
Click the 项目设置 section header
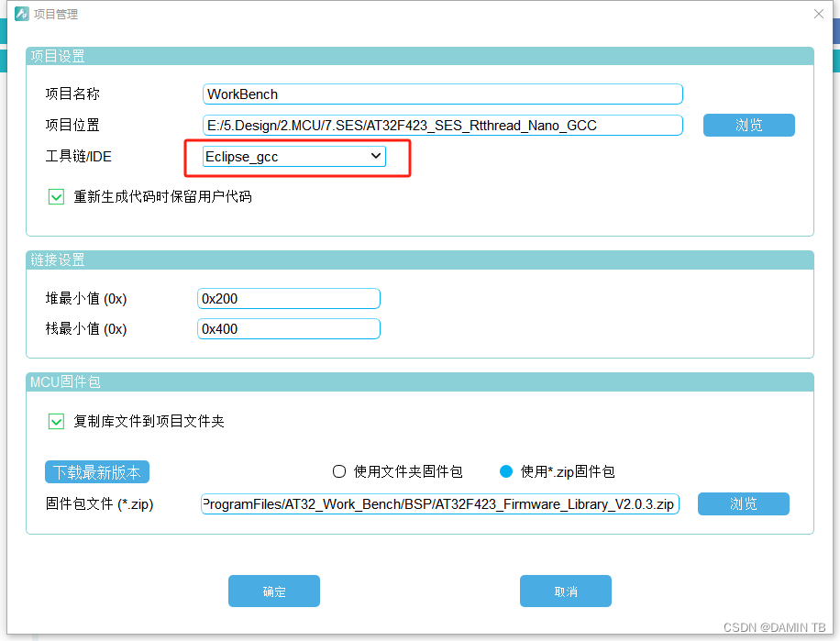(x=420, y=56)
